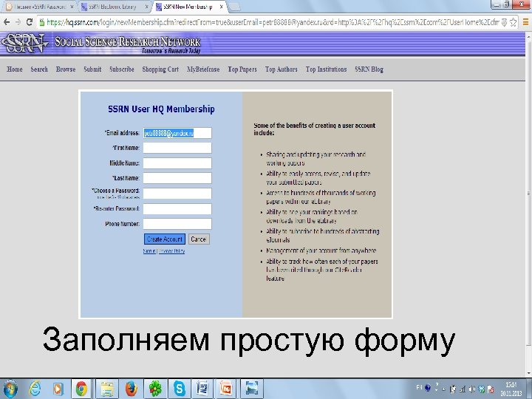Click the Re-enter Password field
This screenshot has width=532, height=399.
(x=177, y=208)
